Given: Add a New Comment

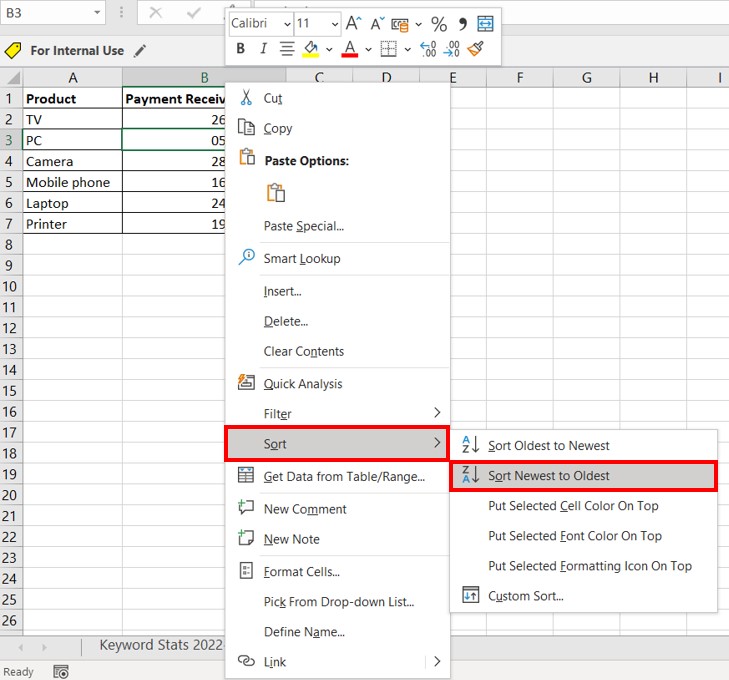Looking at the screenshot, I should tap(338, 509).
